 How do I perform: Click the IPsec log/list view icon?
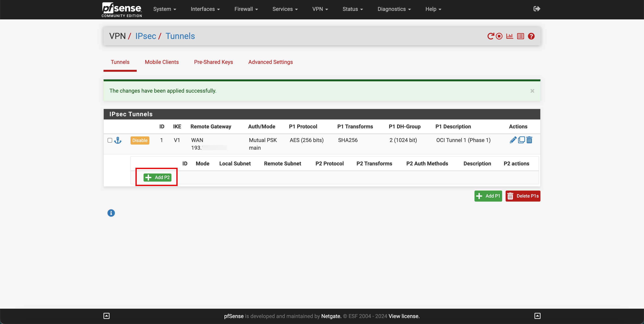click(520, 36)
